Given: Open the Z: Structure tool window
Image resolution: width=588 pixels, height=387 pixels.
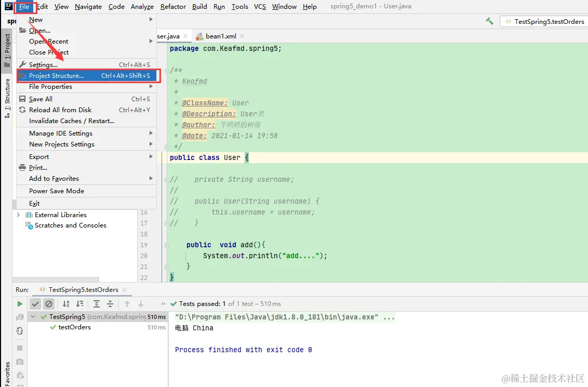Looking at the screenshot, I should click(x=7, y=98).
